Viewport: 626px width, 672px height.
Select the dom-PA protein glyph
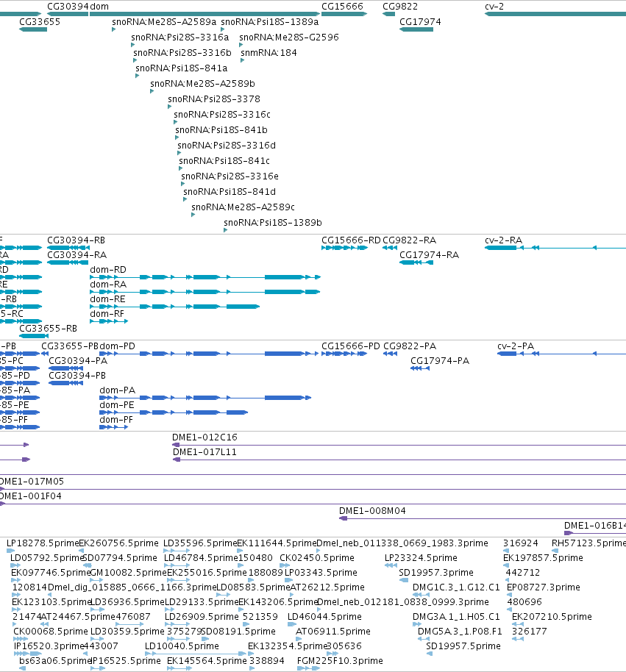205,398
